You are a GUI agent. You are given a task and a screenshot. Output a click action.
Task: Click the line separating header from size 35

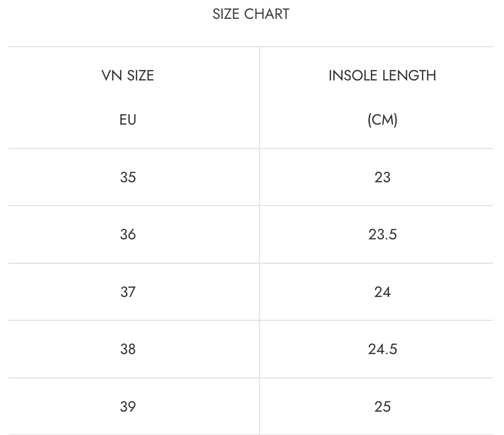[x=251, y=148]
